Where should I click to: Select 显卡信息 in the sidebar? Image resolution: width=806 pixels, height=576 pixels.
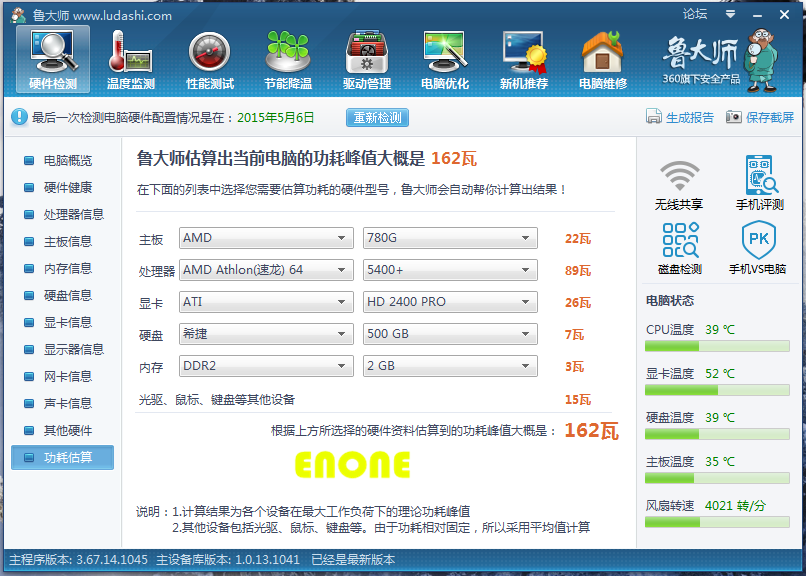63,322
